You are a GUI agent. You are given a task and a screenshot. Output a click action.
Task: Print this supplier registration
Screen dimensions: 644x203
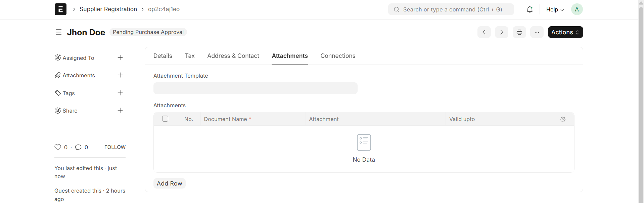pos(519,32)
